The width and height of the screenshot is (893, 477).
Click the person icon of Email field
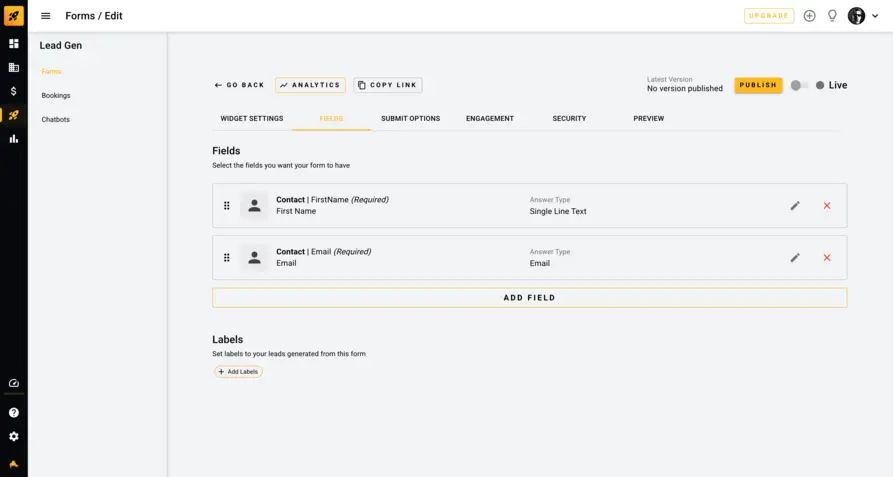pos(254,258)
